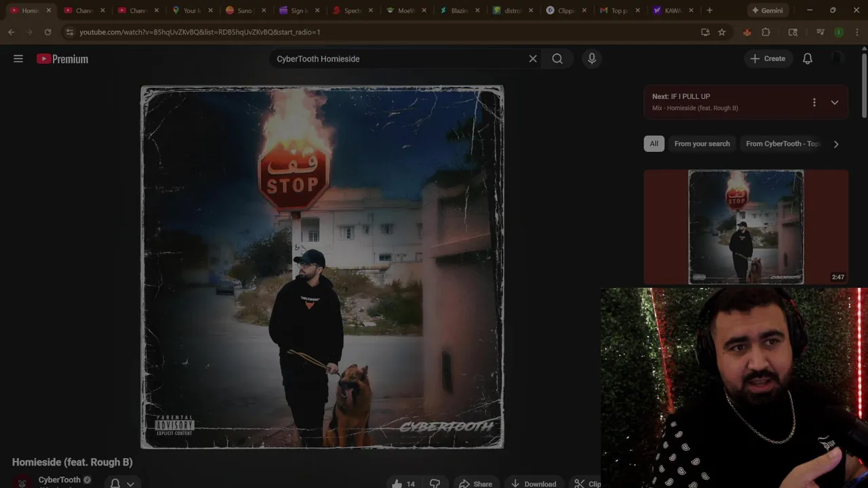Install app icon in address bar

click(x=705, y=32)
